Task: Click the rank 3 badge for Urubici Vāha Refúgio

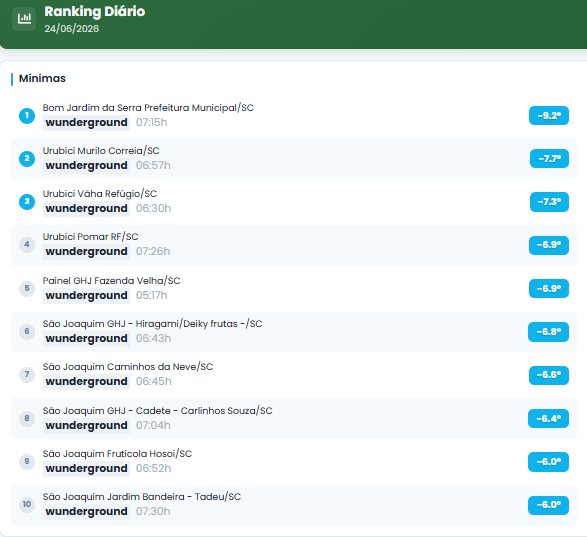Action: [x=27, y=201]
